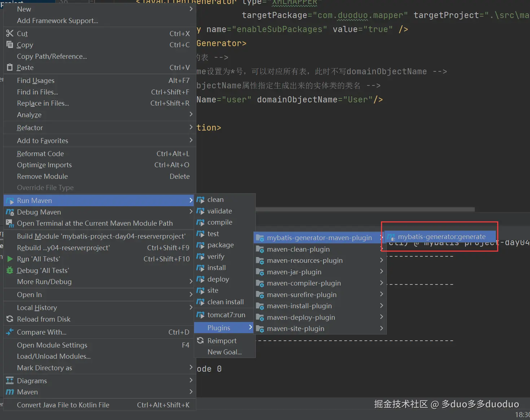The width and height of the screenshot is (530, 420).
Task: Choose Reformat Code menu entry
Action: click(x=100, y=154)
